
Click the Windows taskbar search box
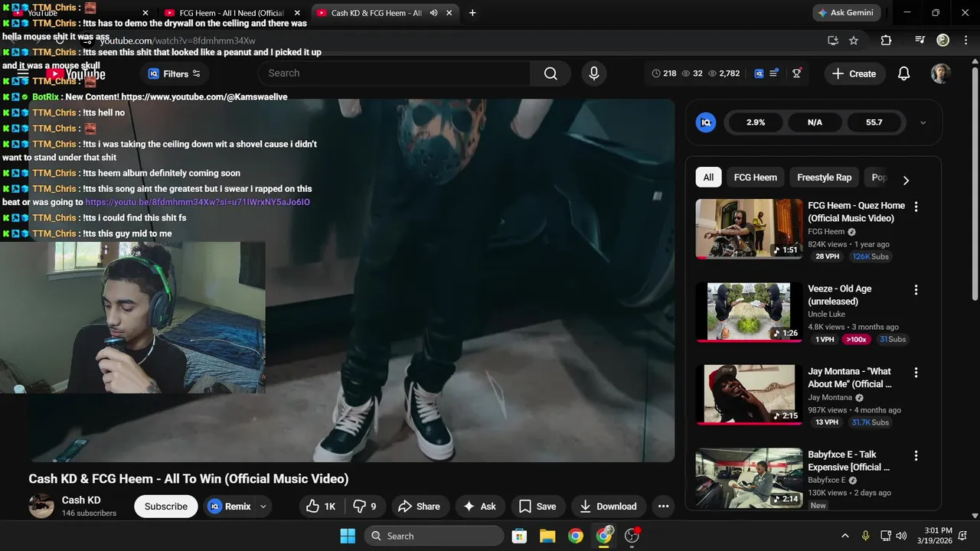(x=434, y=536)
